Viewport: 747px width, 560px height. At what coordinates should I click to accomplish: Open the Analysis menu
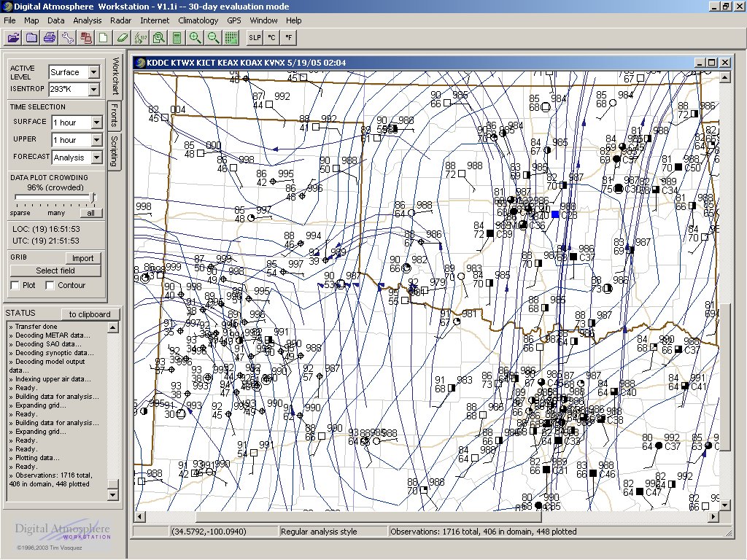click(x=88, y=20)
